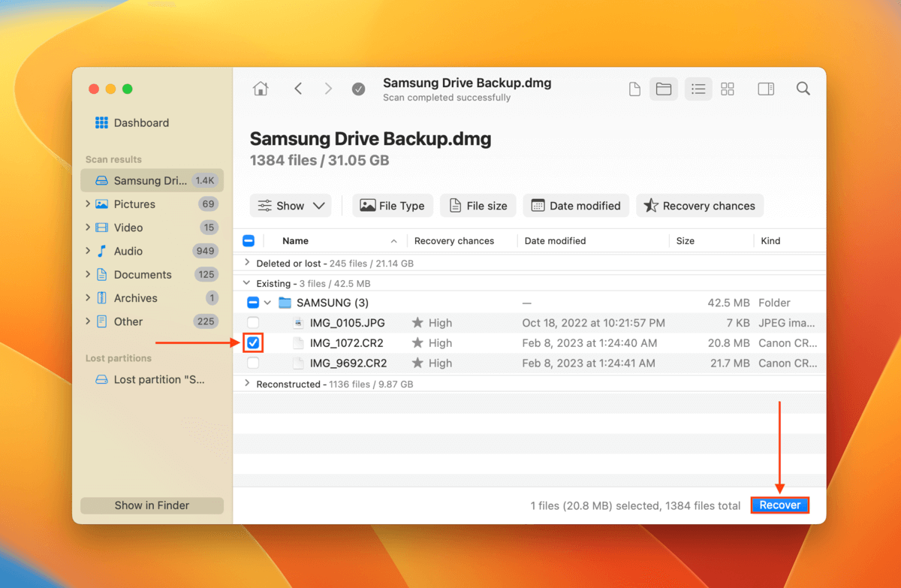The image size is (901, 588).
Task: Tick the IMG_0105.JPG checkbox
Action: 253,323
